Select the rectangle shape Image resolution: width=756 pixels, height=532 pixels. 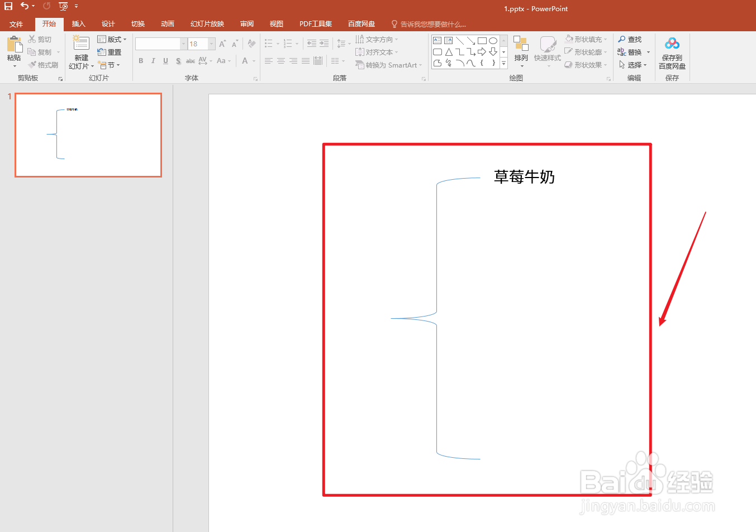click(482, 41)
